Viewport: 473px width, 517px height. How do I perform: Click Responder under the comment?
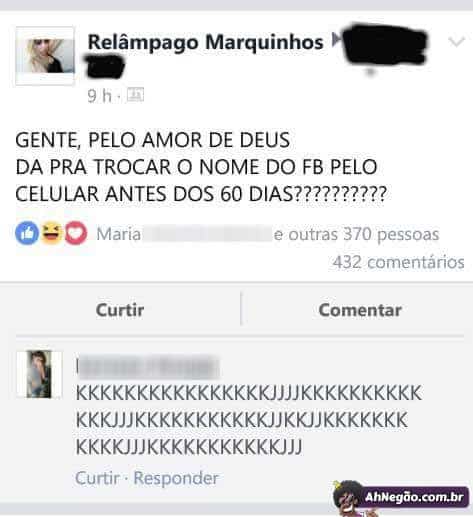176,478
